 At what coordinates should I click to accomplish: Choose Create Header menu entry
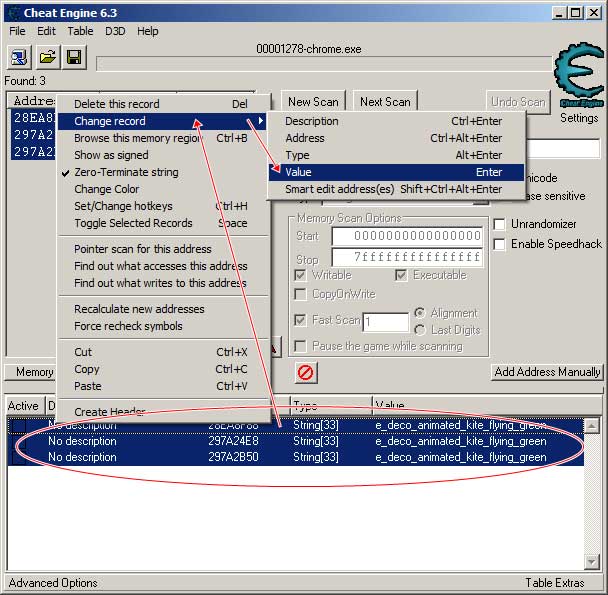(x=163, y=412)
